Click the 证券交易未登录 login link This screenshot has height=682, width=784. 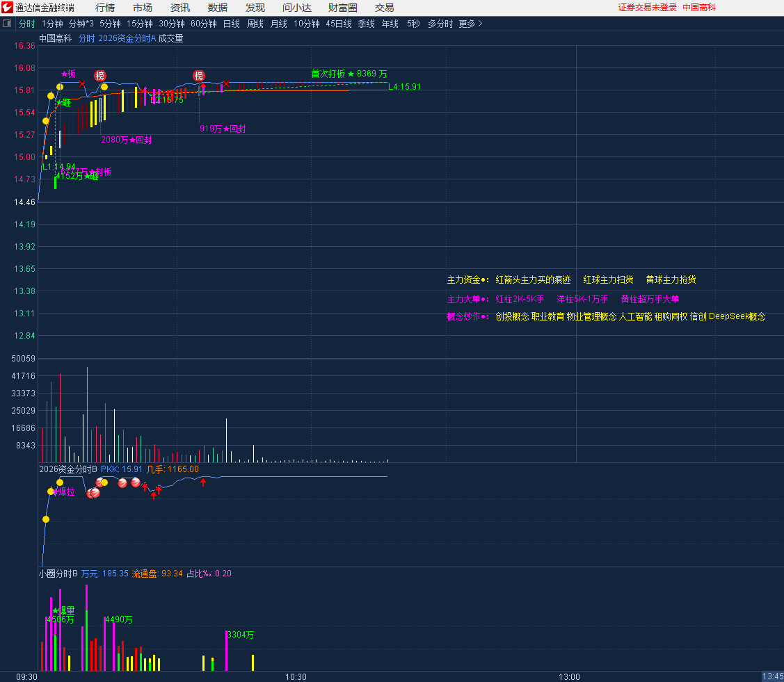pos(647,8)
